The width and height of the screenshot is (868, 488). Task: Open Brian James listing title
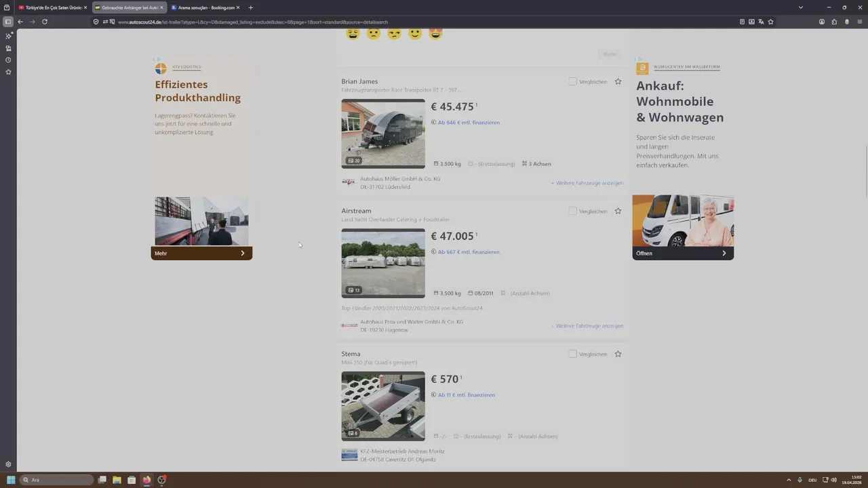click(x=359, y=81)
